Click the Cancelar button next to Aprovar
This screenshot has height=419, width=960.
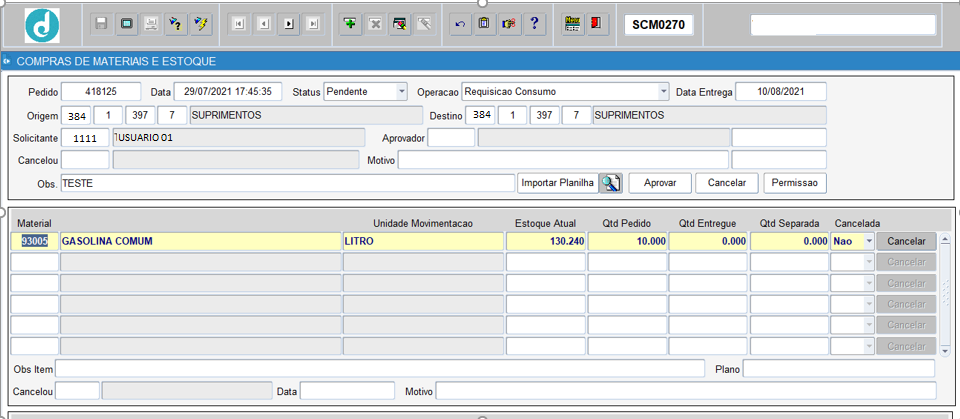coord(727,183)
